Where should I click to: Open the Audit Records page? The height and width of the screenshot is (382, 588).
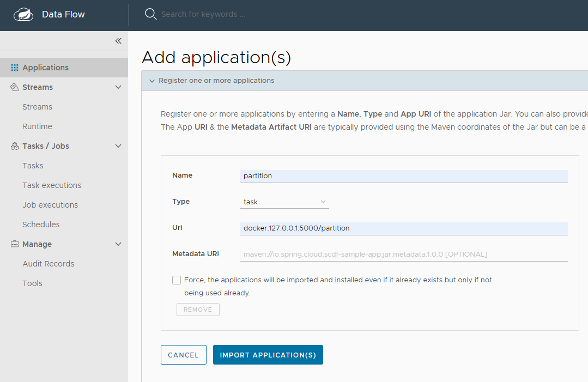[48, 264]
